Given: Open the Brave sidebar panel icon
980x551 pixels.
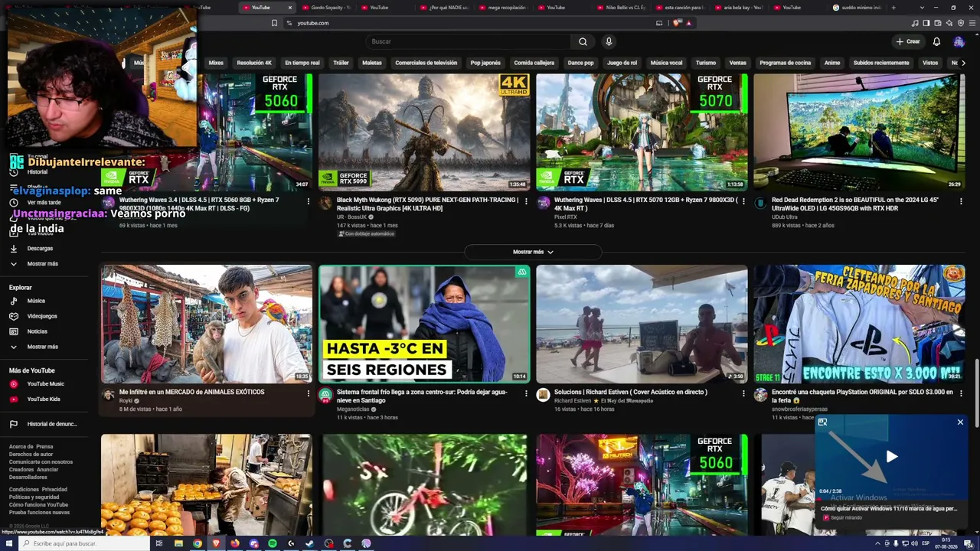Looking at the screenshot, I should [x=926, y=23].
